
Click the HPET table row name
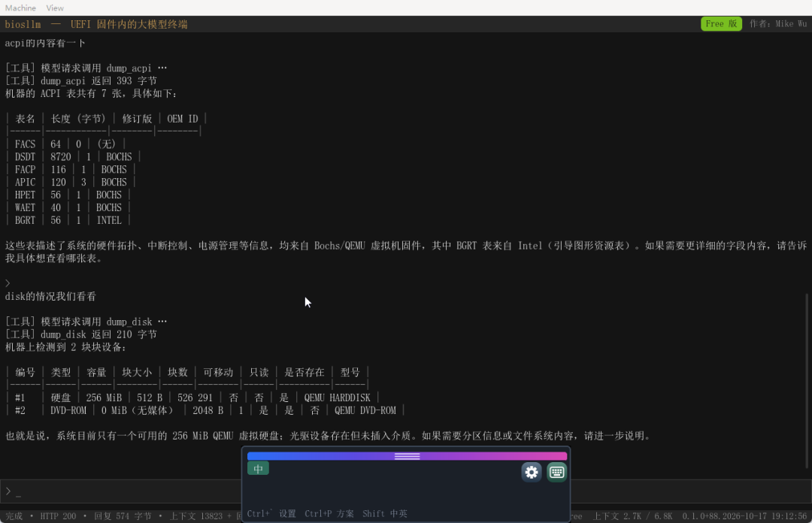pyautogui.click(x=25, y=195)
